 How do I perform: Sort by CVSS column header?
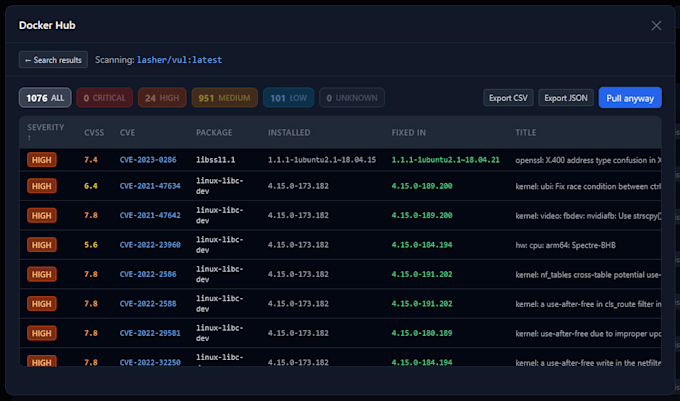coord(94,133)
